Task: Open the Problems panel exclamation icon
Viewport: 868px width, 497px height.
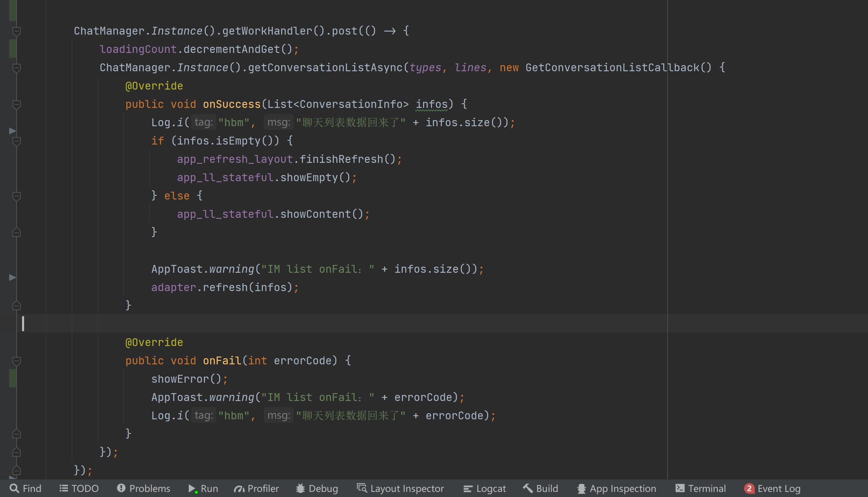Action: 122,488
